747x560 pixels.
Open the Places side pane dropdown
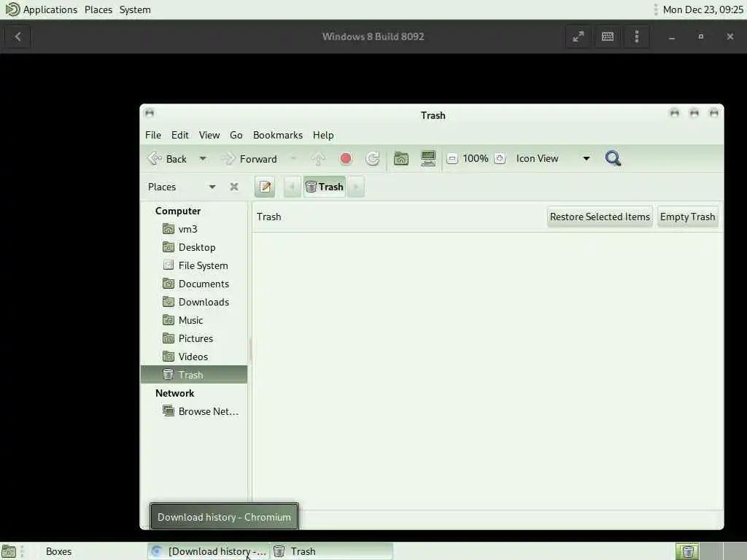pyautogui.click(x=181, y=187)
